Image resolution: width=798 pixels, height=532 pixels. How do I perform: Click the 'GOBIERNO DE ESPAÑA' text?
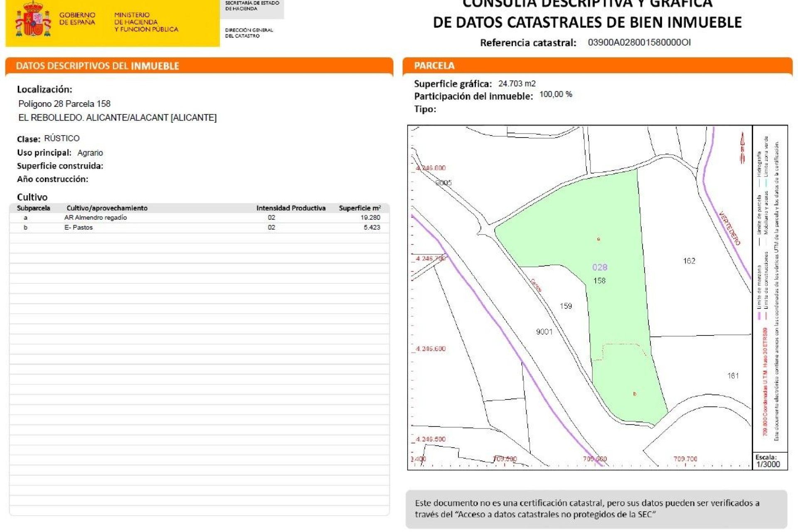(x=77, y=19)
